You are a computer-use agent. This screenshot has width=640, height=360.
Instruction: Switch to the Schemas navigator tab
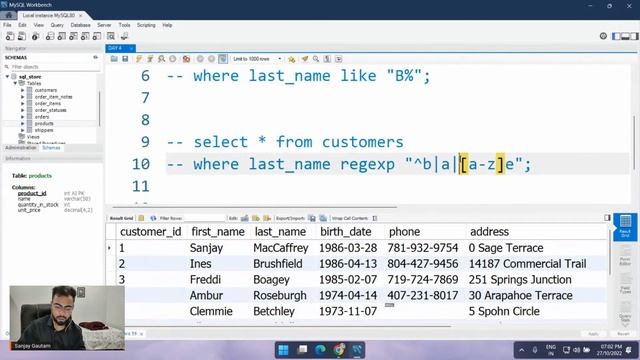point(51,148)
